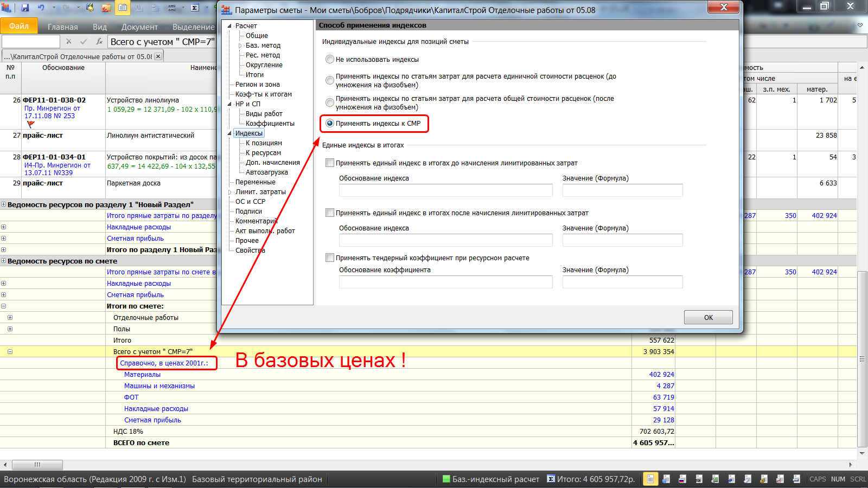Collapse the 'Индексы' tree node
The height and width of the screenshot is (488, 868).
[229, 133]
